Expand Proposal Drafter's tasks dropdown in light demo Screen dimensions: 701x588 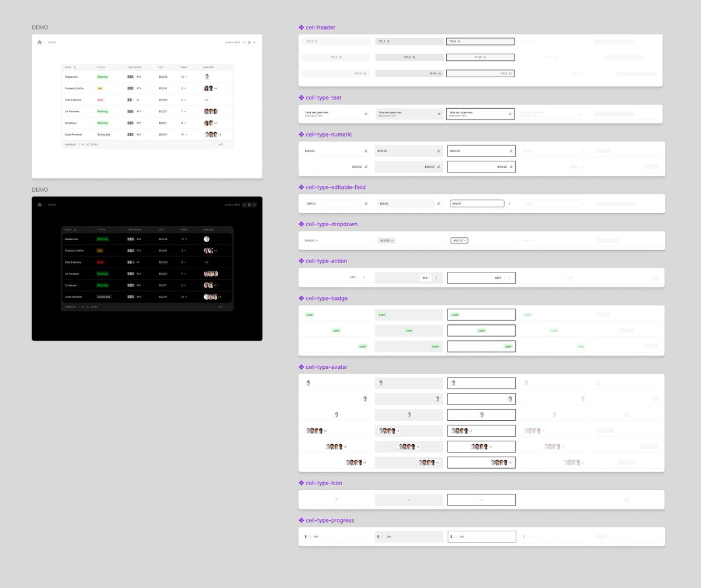click(x=183, y=88)
